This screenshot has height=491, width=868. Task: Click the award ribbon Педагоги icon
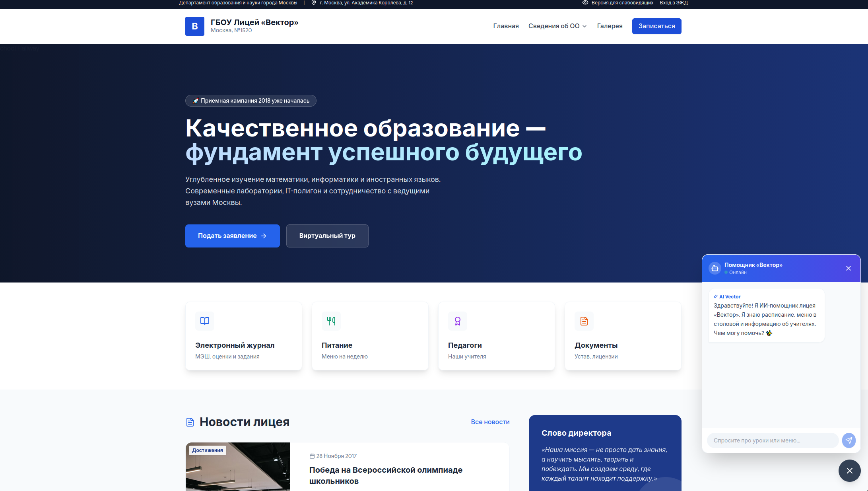[x=458, y=321]
